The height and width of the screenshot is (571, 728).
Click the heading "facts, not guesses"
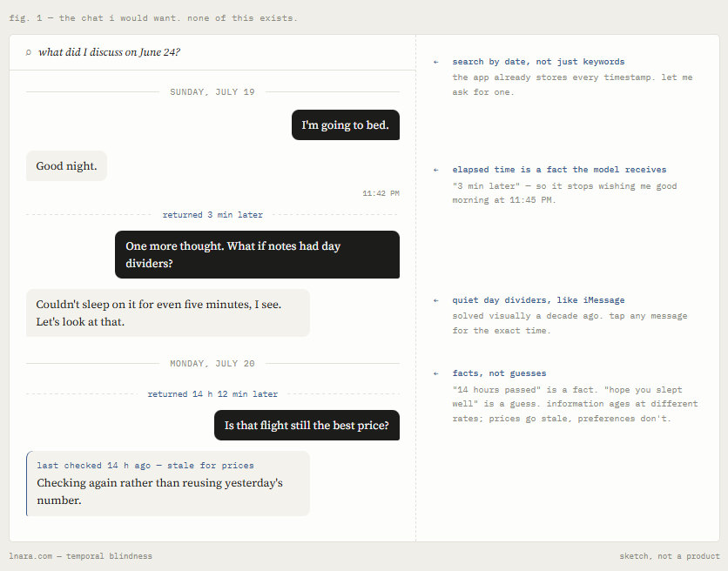pyautogui.click(x=499, y=373)
